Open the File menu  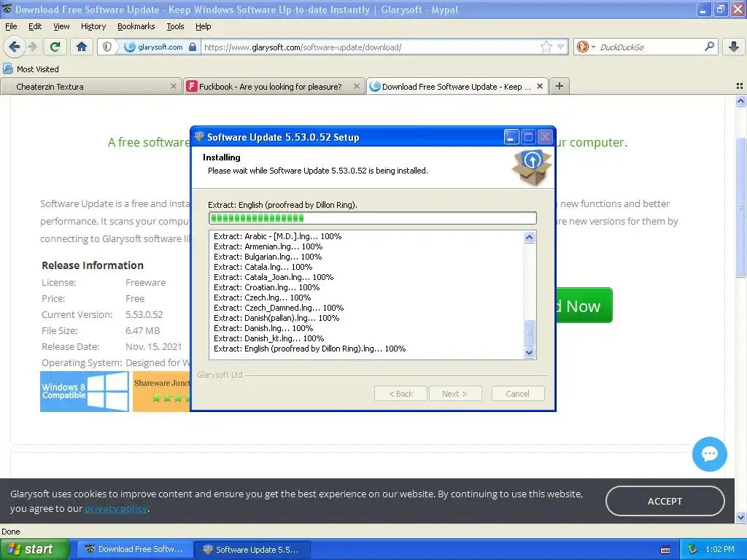click(x=11, y=26)
